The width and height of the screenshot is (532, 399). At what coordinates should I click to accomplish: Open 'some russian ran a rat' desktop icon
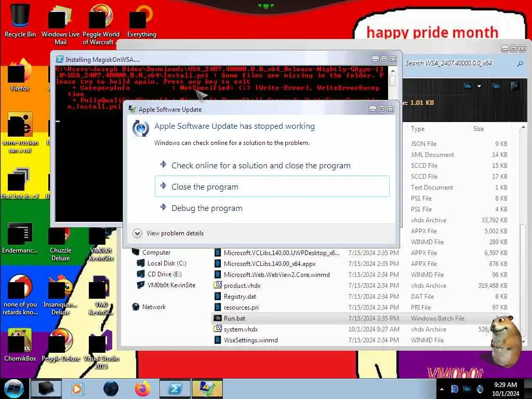20,133
